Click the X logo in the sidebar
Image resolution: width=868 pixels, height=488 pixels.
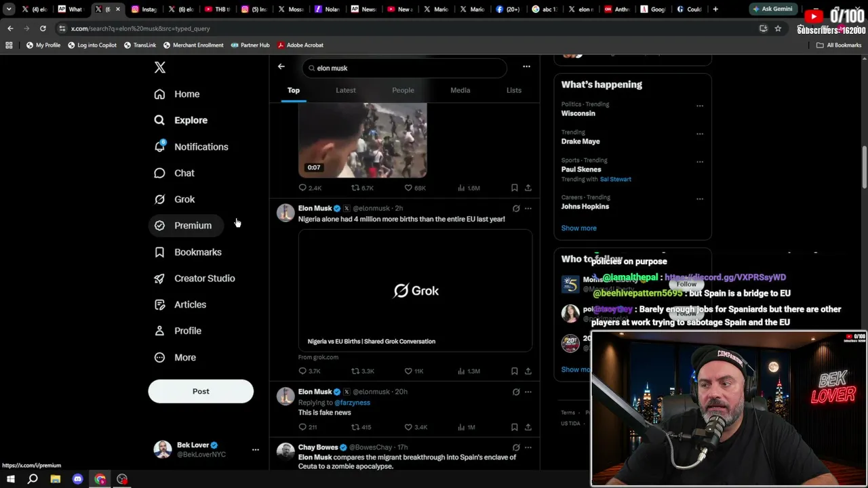pyautogui.click(x=160, y=68)
